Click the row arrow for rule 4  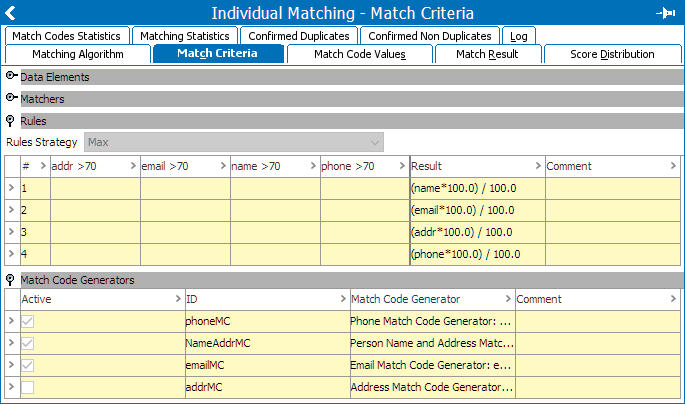tap(10, 254)
